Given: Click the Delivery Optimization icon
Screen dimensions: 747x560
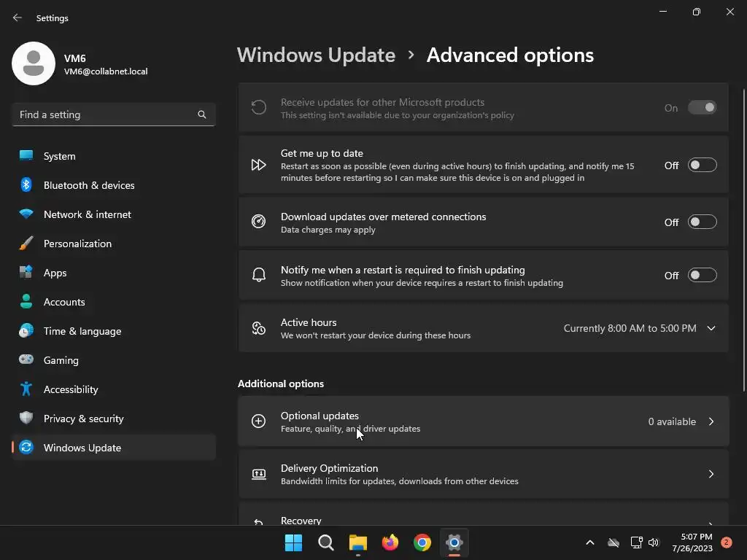Looking at the screenshot, I should coord(259,474).
